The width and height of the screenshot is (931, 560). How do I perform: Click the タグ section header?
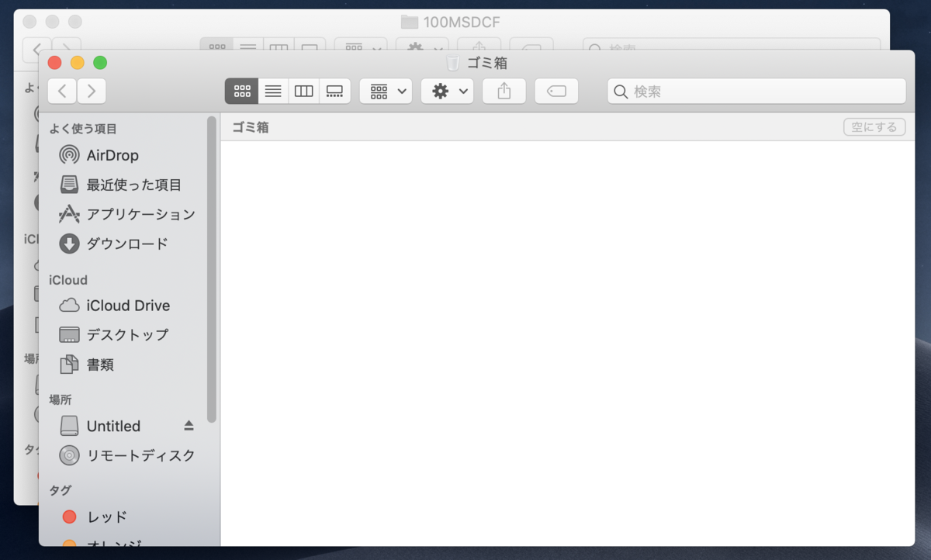pos(61,490)
